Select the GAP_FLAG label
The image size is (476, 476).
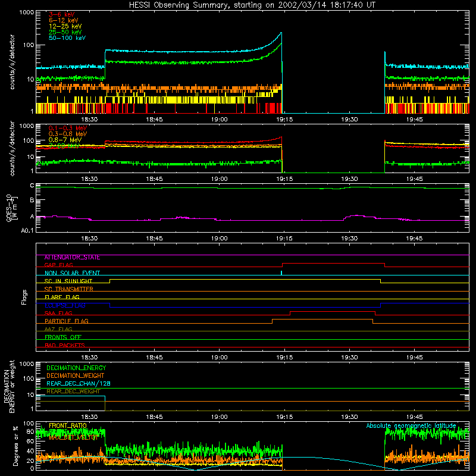[58, 265]
